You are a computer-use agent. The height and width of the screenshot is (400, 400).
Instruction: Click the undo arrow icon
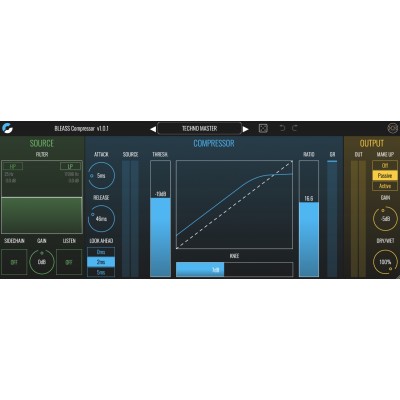pos(282,128)
